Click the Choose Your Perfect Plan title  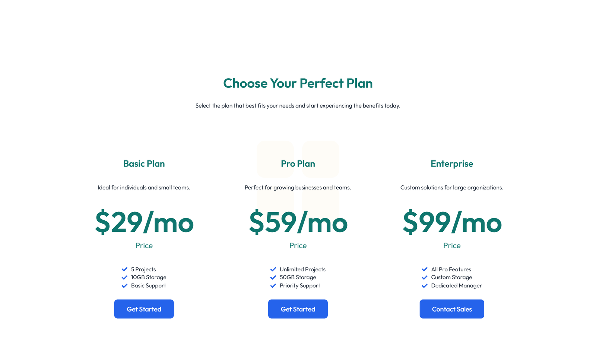click(298, 83)
